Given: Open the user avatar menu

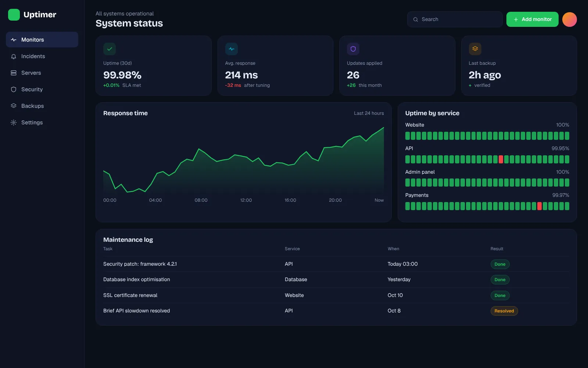Looking at the screenshot, I should 570,20.
